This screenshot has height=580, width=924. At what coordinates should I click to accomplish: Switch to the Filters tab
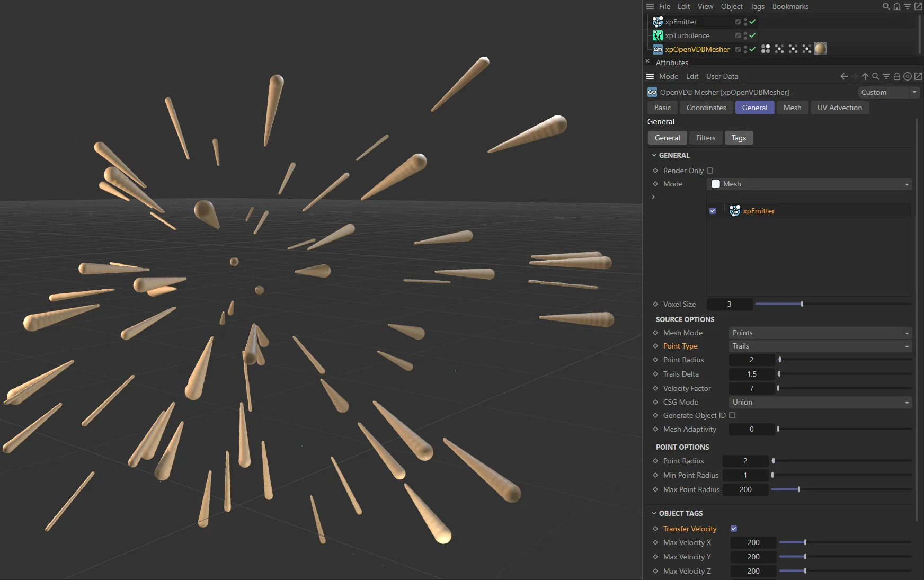pos(705,138)
